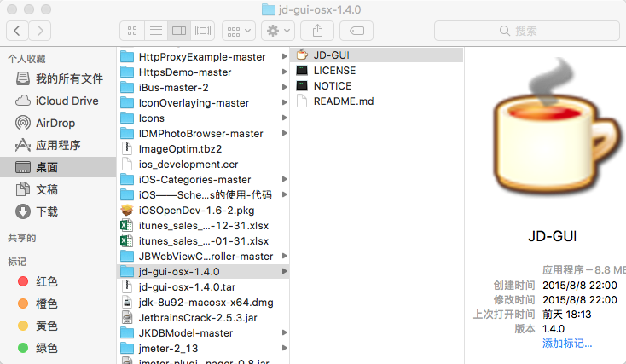Screen dimensions: 626x364
Task: Expand the HttpProxyExample-master folder arrow
Action: [284, 56]
